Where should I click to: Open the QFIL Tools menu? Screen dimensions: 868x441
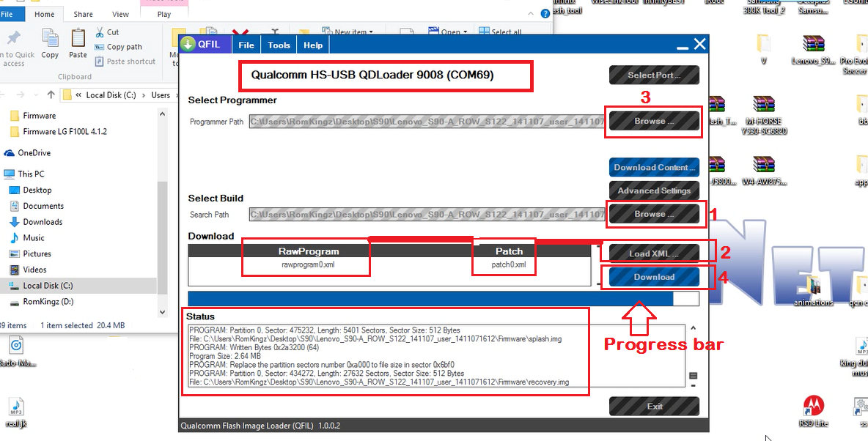(279, 45)
